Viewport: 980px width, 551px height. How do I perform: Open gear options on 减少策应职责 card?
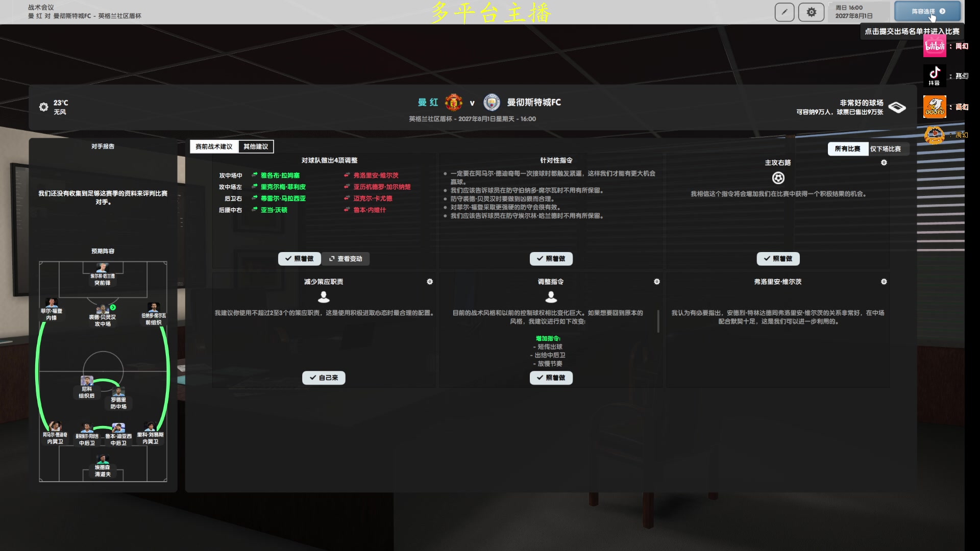tap(430, 282)
